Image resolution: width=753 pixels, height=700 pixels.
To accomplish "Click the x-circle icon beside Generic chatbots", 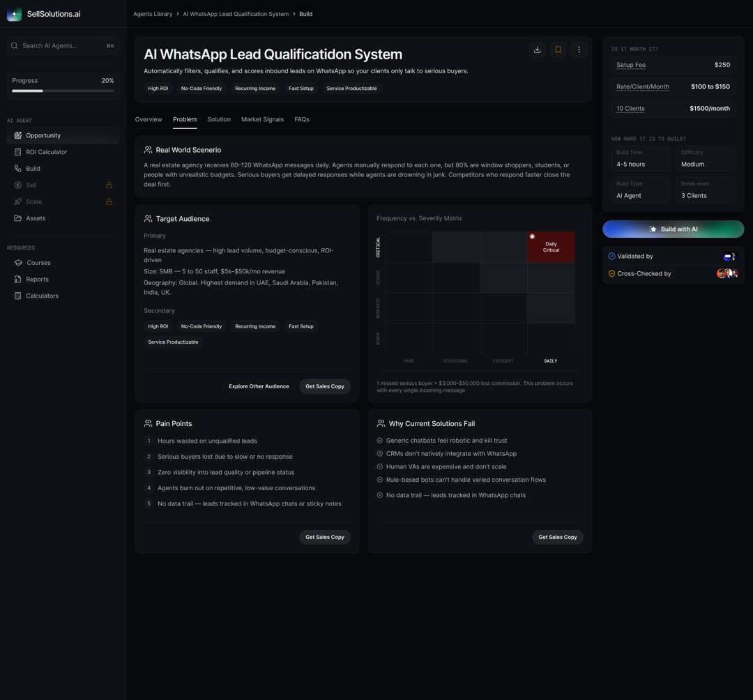I will 380,440.
